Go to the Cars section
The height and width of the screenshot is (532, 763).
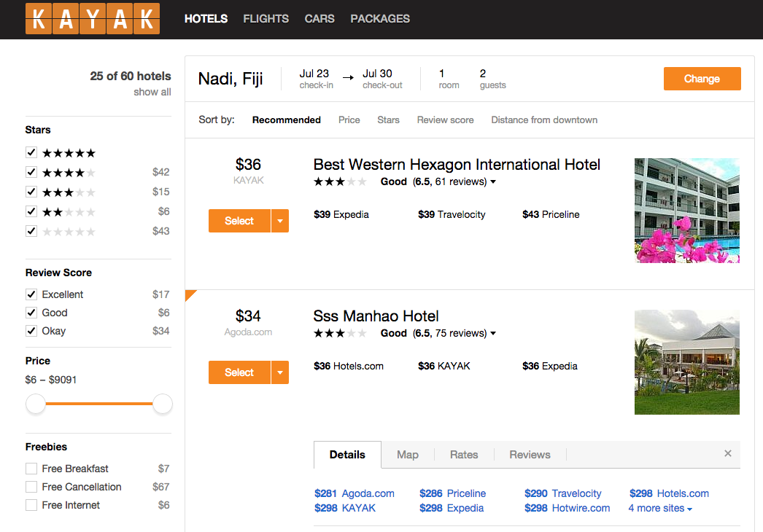tap(319, 18)
